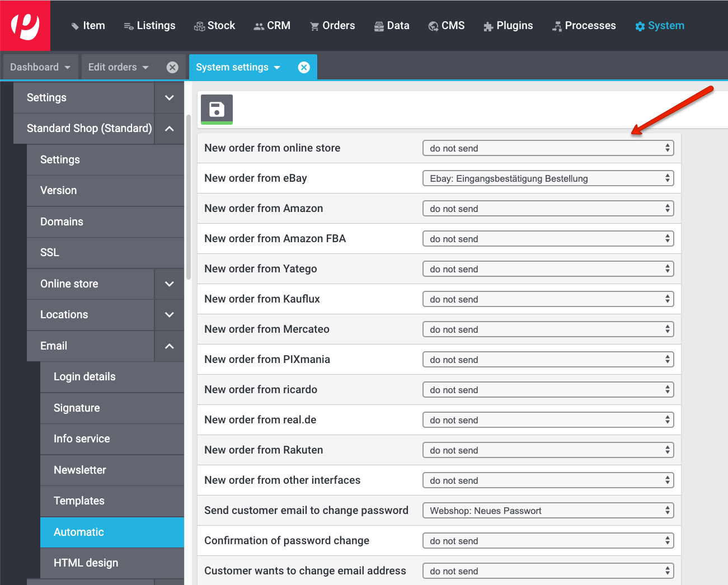Open the Plugins menu
Image resolution: width=728 pixels, height=585 pixels.
(508, 26)
